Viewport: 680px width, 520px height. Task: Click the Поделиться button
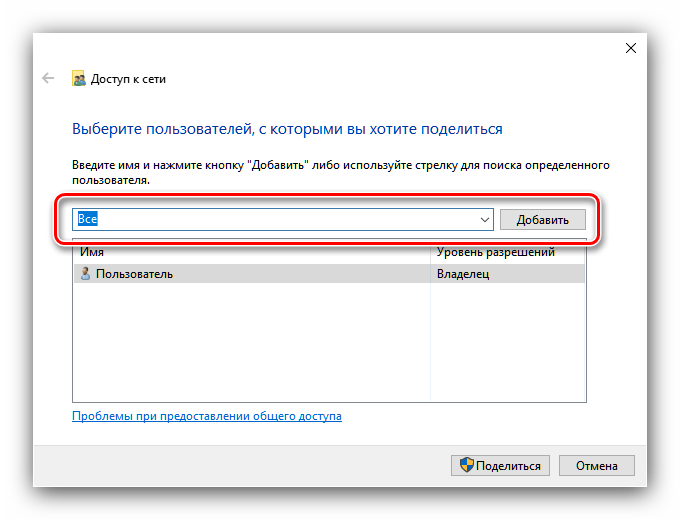[x=500, y=465]
